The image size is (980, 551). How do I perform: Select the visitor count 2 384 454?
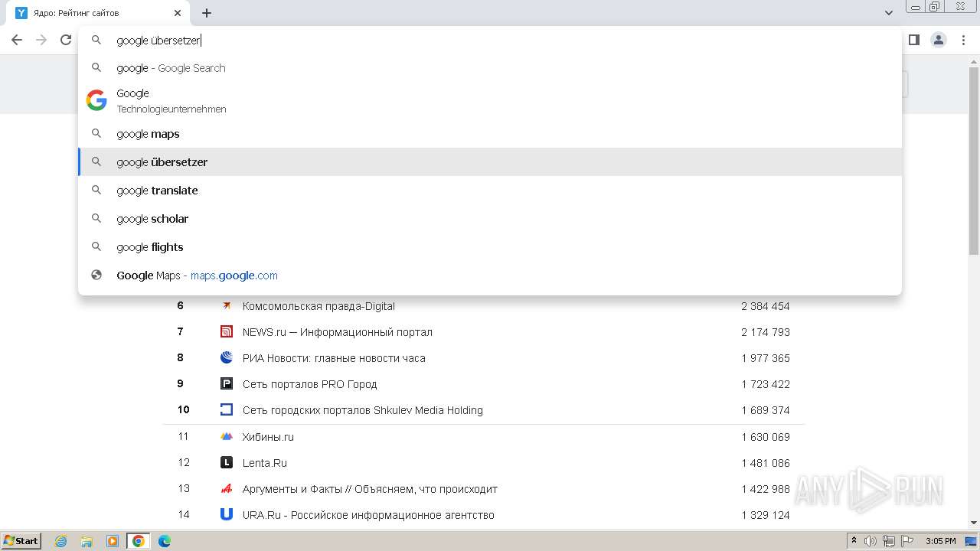tap(766, 306)
